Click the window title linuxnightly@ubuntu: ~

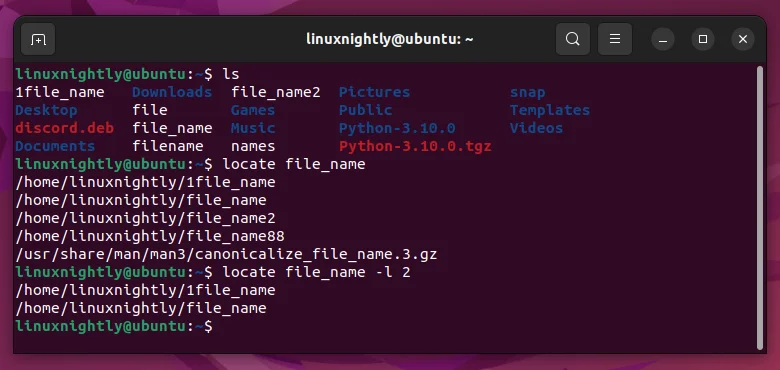[x=390, y=39]
